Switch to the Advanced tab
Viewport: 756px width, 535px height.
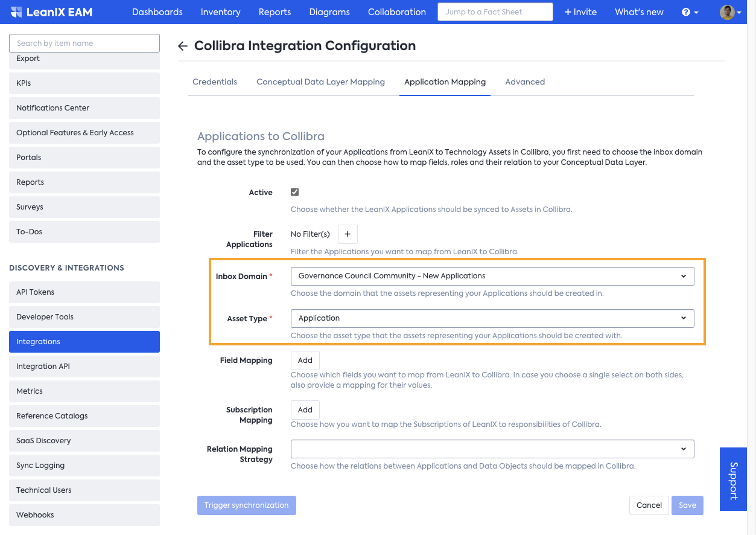click(x=525, y=82)
